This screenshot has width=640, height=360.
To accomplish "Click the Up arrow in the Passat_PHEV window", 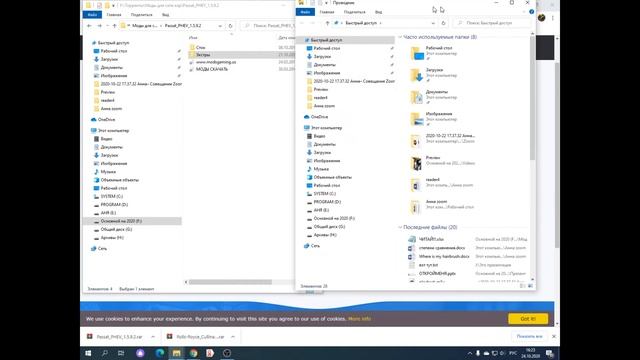I will [x=114, y=26].
